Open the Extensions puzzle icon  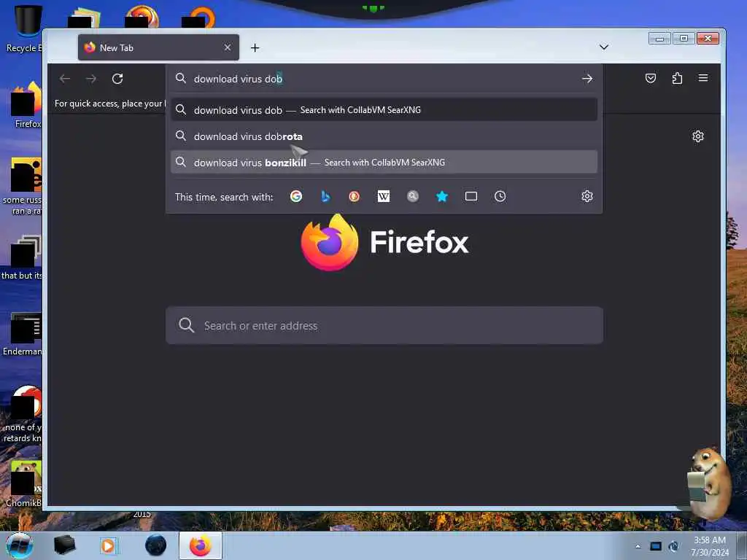click(677, 78)
